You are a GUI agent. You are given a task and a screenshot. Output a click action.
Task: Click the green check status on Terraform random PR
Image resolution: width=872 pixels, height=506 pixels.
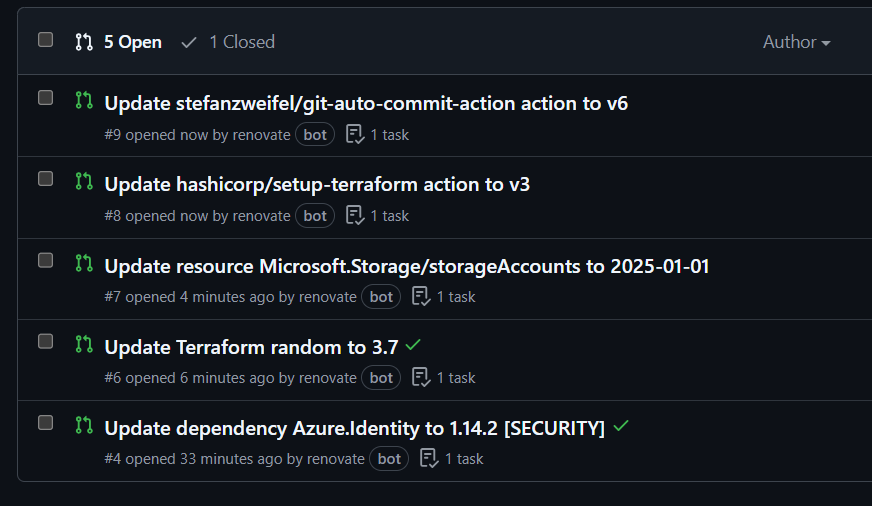(413, 345)
